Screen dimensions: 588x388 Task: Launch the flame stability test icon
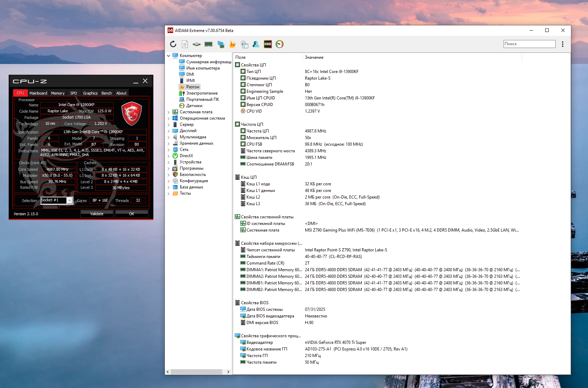tap(232, 44)
